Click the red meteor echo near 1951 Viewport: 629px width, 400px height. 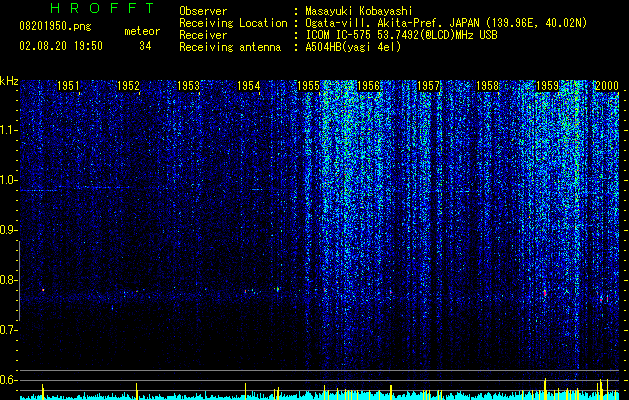43,290
